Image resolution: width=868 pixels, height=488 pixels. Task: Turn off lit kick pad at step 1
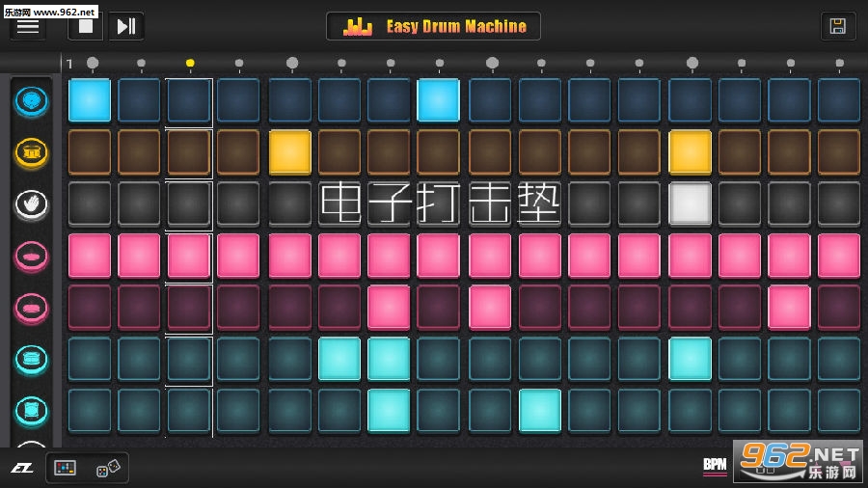pos(90,100)
